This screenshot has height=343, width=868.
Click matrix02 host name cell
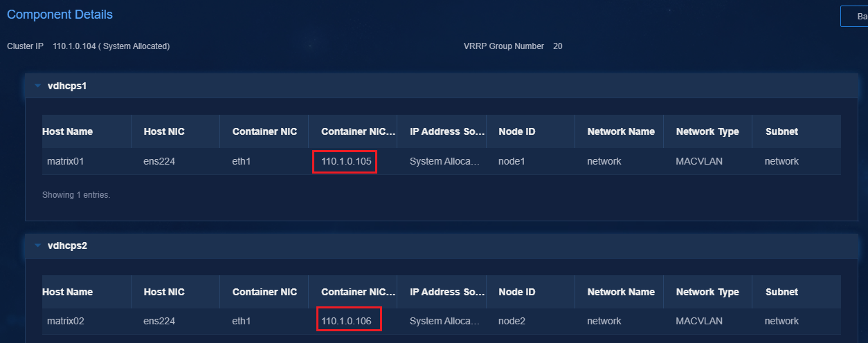[66, 321]
